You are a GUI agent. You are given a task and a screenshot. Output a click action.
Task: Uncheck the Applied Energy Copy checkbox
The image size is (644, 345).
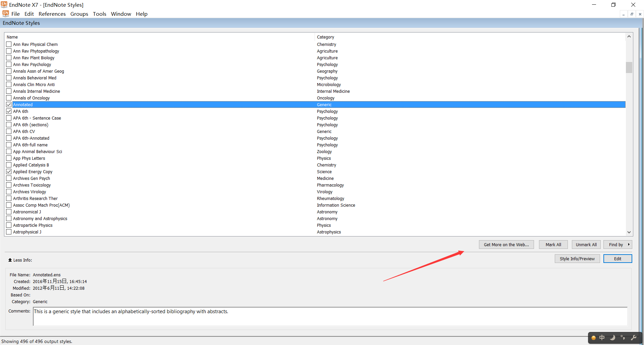9,171
